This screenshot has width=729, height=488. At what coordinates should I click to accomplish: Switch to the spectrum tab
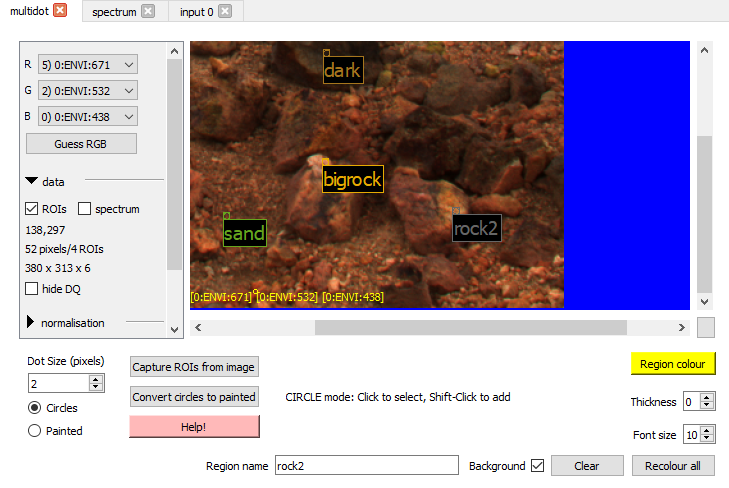click(x=114, y=11)
